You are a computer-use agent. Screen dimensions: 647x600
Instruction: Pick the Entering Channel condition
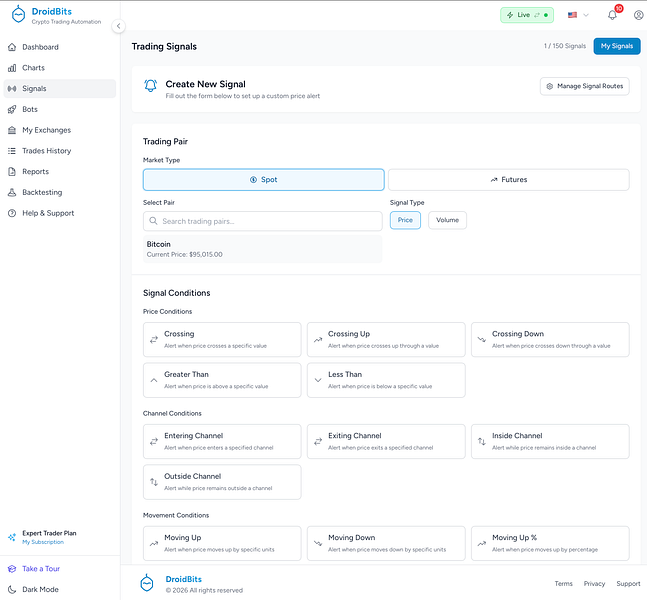[x=222, y=442]
